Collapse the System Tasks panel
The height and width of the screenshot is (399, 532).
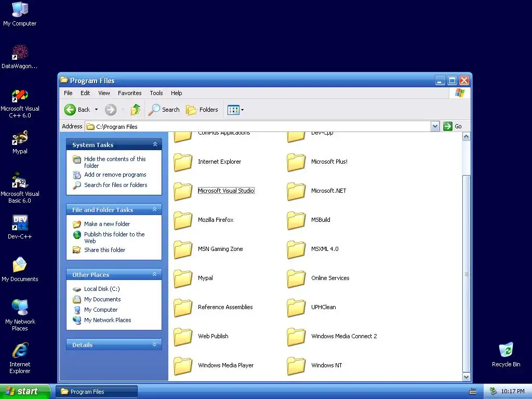(155, 144)
